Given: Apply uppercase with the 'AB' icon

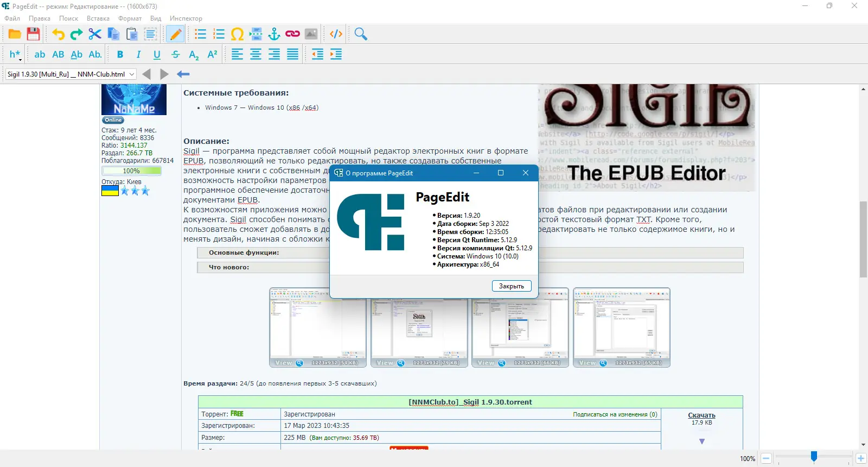Looking at the screenshot, I should click(x=58, y=54).
